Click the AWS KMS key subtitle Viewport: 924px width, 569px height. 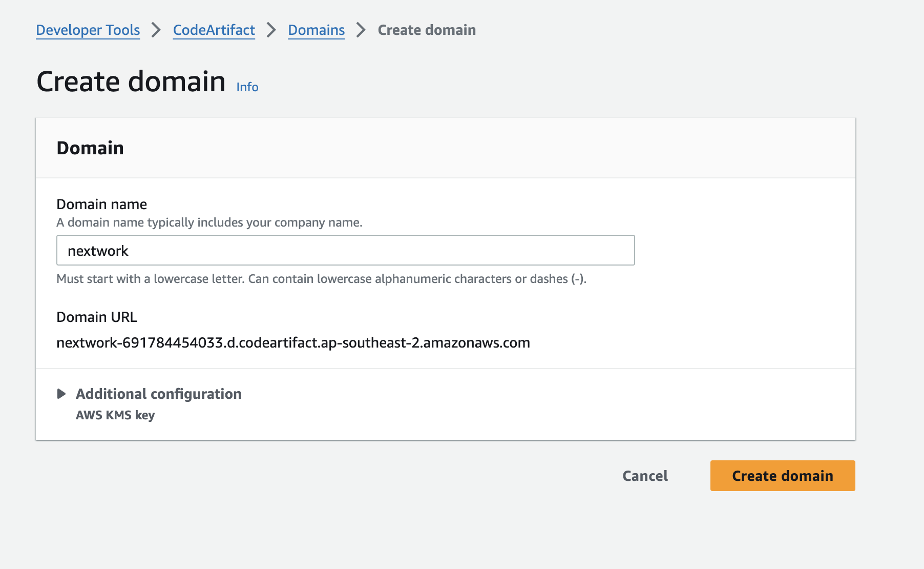pos(115,415)
